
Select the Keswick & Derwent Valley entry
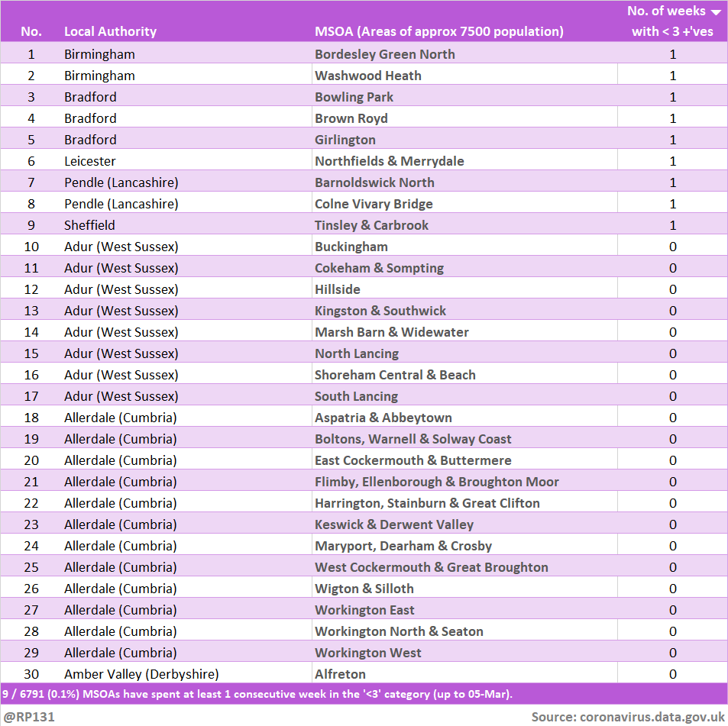(x=393, y=524)
